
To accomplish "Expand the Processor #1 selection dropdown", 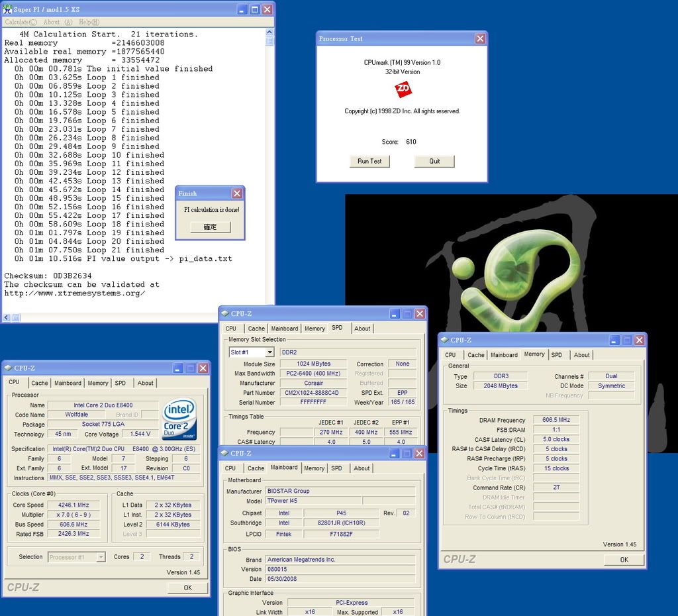I will (x=101, y=557).
